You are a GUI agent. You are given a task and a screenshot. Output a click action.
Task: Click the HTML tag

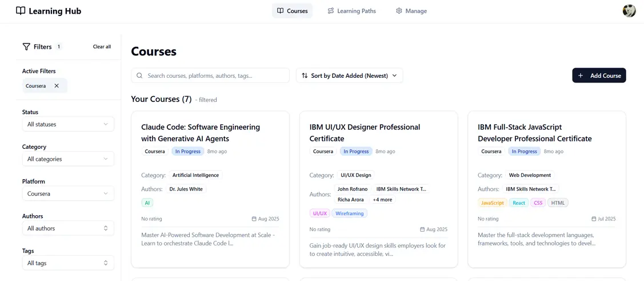click(x=558, y=203)
